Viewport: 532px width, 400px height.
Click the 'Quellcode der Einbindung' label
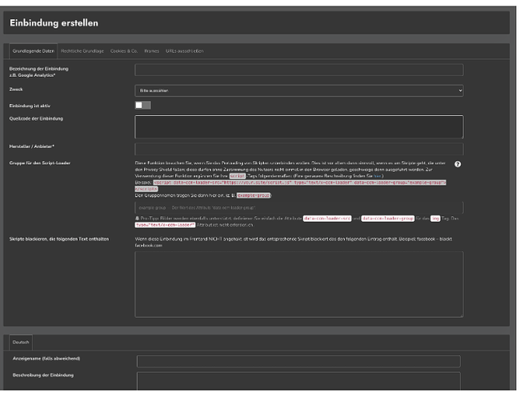(x=36, y=118)
